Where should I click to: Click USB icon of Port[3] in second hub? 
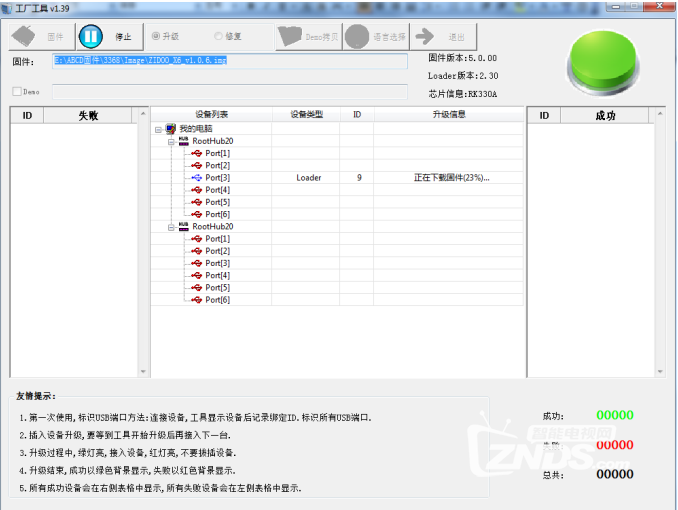click(197, 263)
